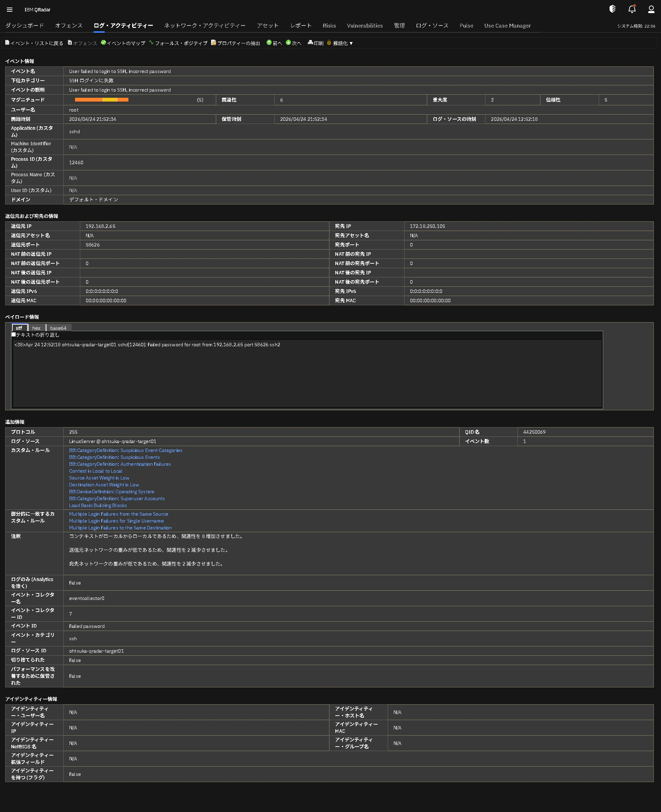The image size is (661, 812).
Task: Click the 次へ navigation arrow
Action: click(289, 43)
